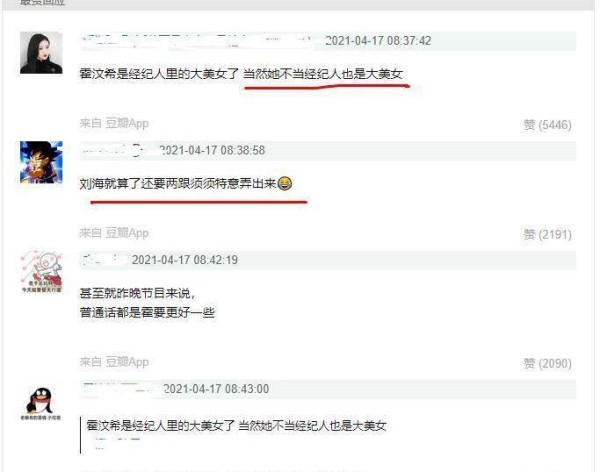
Task: Click 来自 豆瓣App under the second comment
Action: click(114, 233)
